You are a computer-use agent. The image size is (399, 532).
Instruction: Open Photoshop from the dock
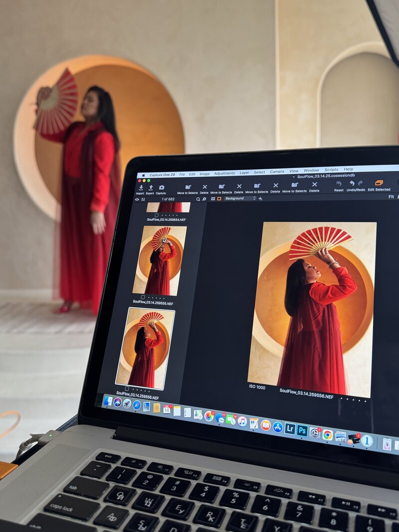pyautogui.click(x=302, y=430)
